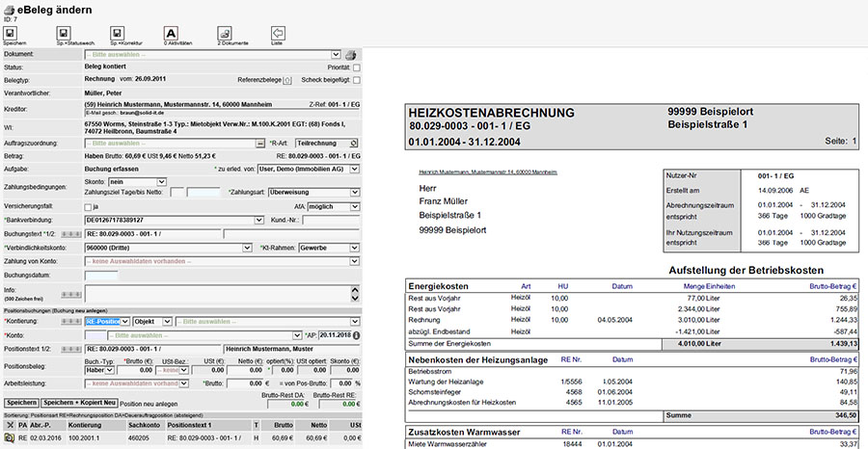Open the Zahlungsart Überweisung dropdown
The image size is (868, 449).
tap(313, 193)
